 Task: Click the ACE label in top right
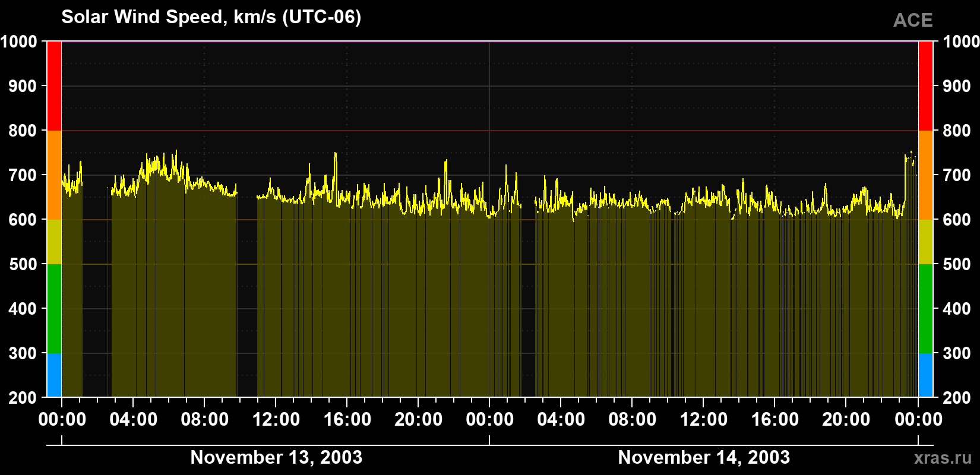(x=913, y=20)
